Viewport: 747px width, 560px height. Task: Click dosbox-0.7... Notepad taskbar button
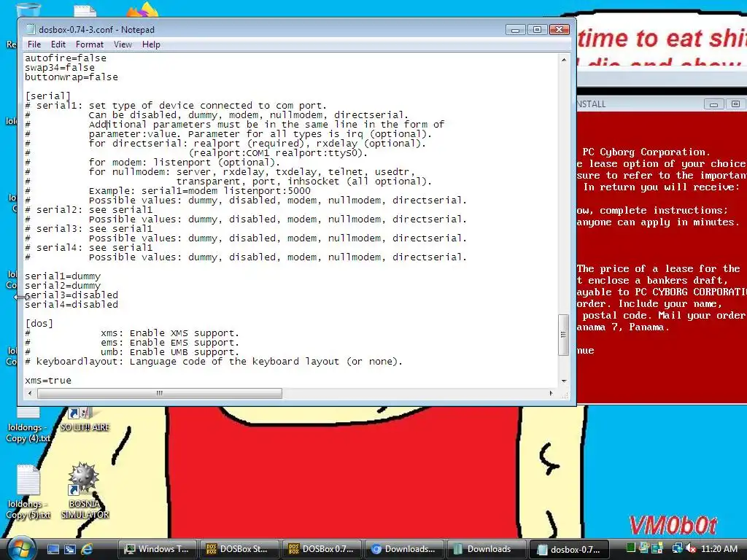coord(570,549)
